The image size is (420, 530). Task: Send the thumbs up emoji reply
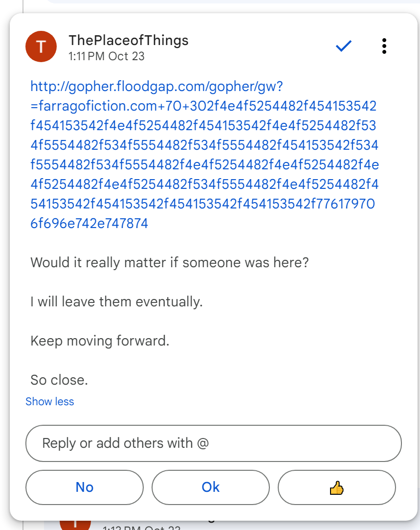click(x=336, y=487)
